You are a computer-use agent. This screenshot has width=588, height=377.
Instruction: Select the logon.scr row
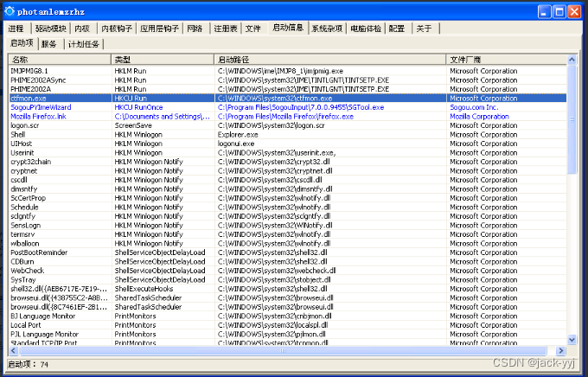288,125
